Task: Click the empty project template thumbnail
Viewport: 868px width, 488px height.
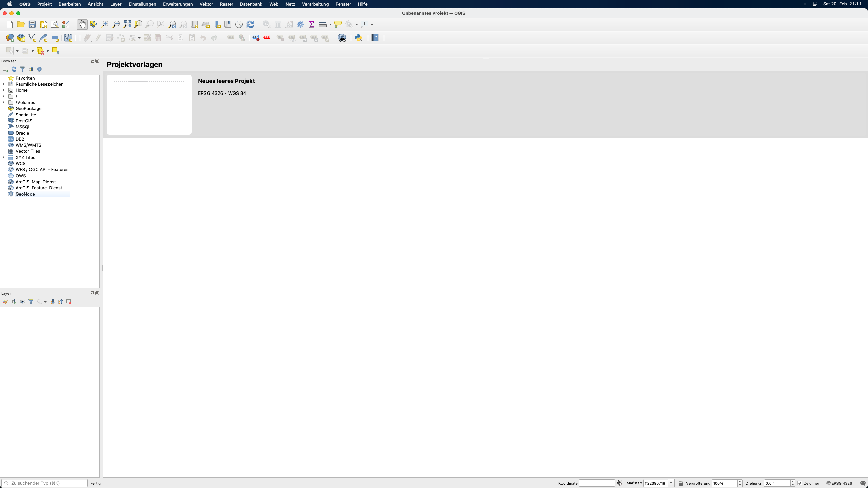Action: pos(149,104)
